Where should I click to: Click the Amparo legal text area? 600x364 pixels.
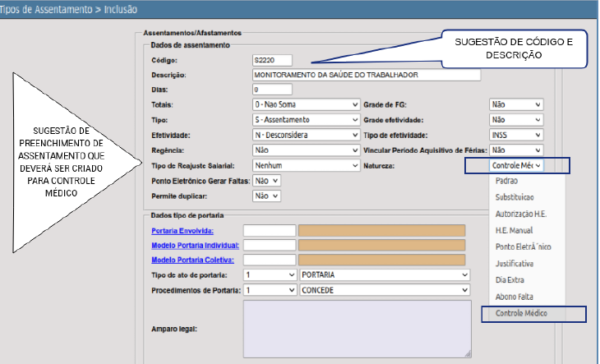point(358,329)
